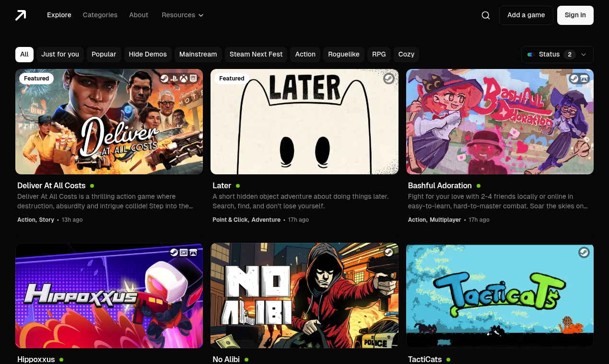This screenshot has height=364, width=609.
Task: Enable the Mainstream filter chip
Action: coord(198,55)
